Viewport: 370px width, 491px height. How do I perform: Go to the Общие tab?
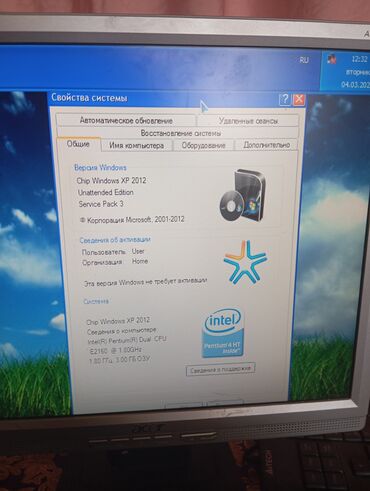[x=78, y=144]
